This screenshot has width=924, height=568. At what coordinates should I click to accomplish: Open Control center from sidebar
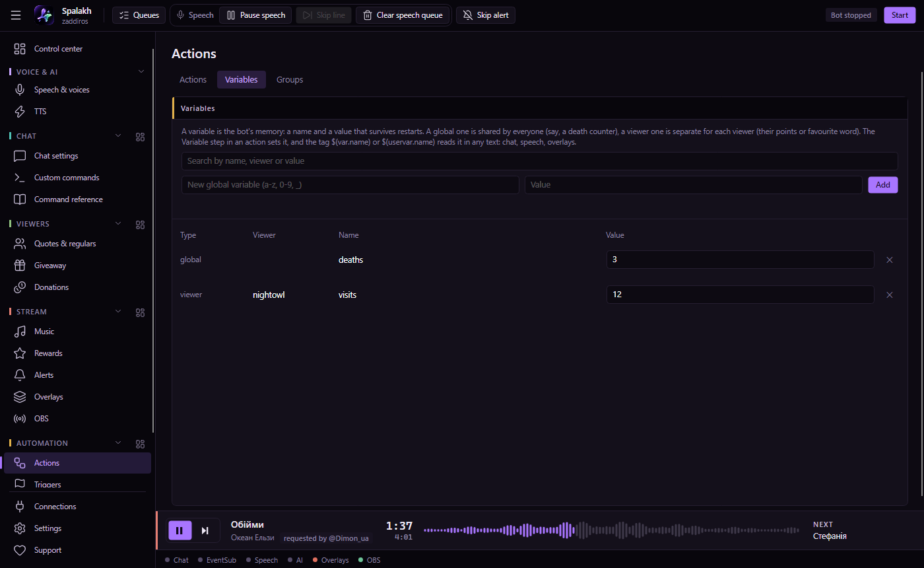[77, 49]
